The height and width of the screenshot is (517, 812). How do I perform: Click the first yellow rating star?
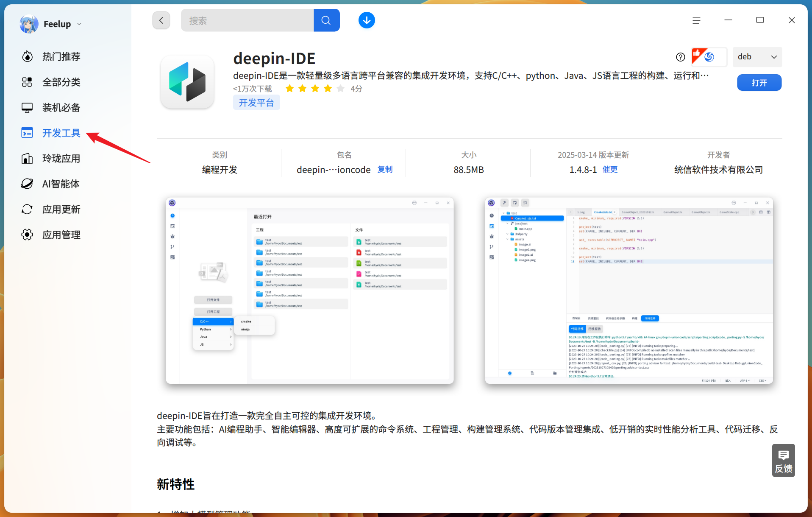(x=289, y=89)
